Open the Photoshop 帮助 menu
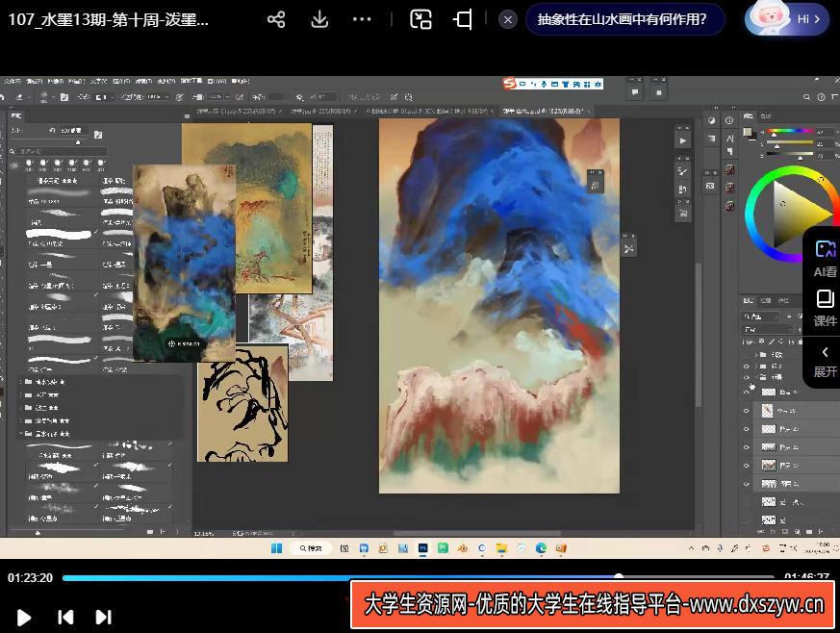Viewport: 840px width, 633px height. (240, 82)
